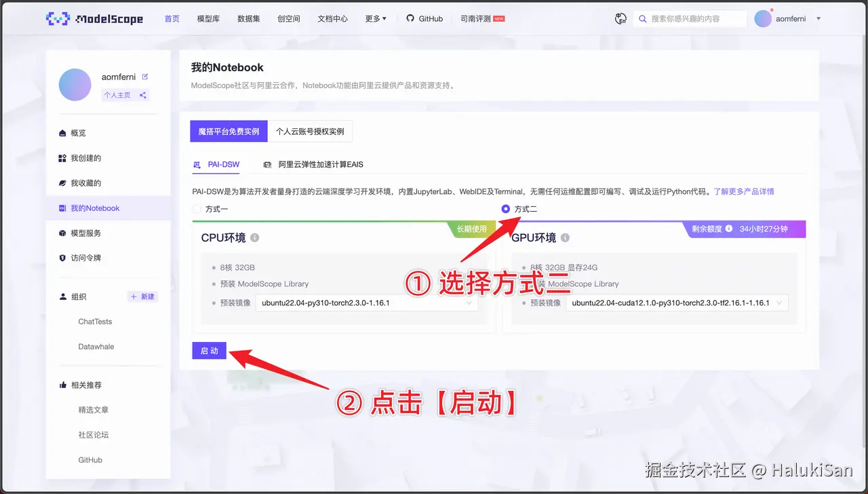Open 我的Notebook in the sidebar
Screen dimensions: 868x494
pyautogui.click(x=108, y=208)
